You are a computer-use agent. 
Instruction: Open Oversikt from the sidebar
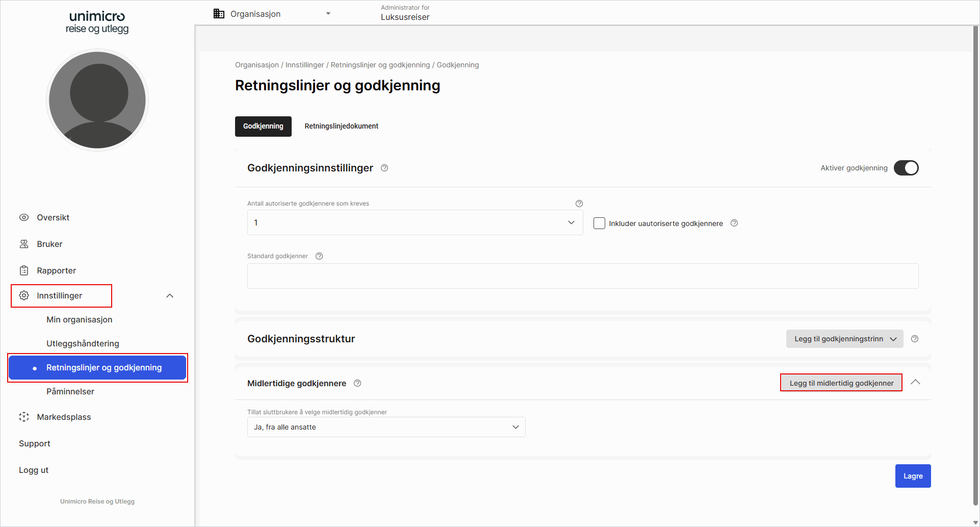pos(53,217)
